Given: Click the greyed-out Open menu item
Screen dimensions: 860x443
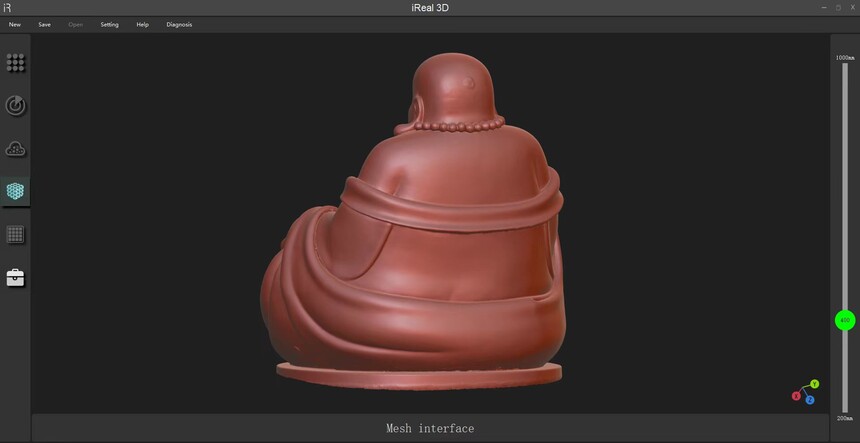Looking at the screenshot, I should pos(76,25).
